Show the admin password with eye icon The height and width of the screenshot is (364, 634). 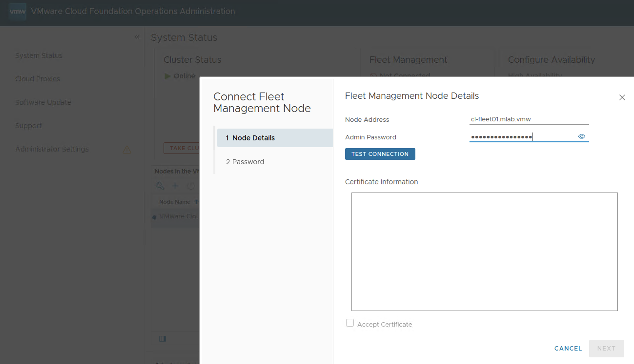(582, 137)
